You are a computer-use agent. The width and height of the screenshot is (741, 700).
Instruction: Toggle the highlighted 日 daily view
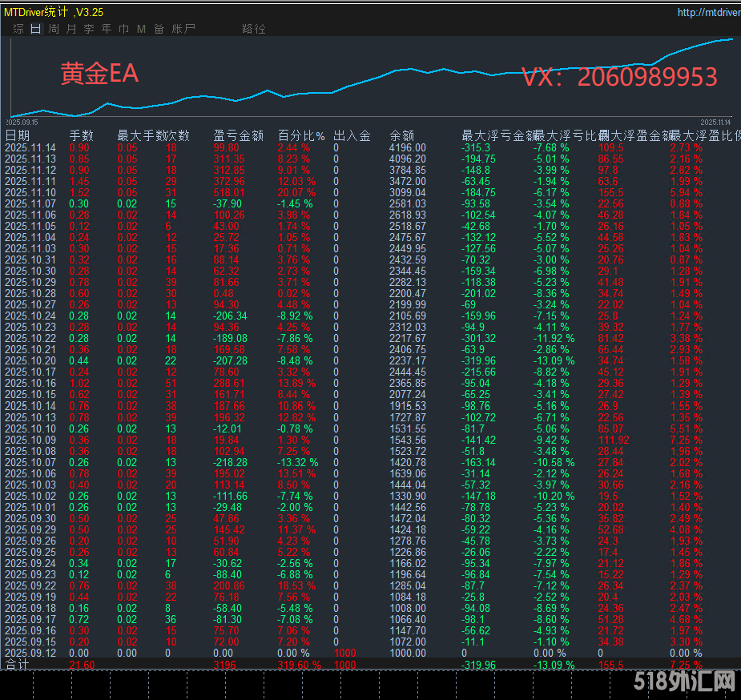[x=34, y=28]
